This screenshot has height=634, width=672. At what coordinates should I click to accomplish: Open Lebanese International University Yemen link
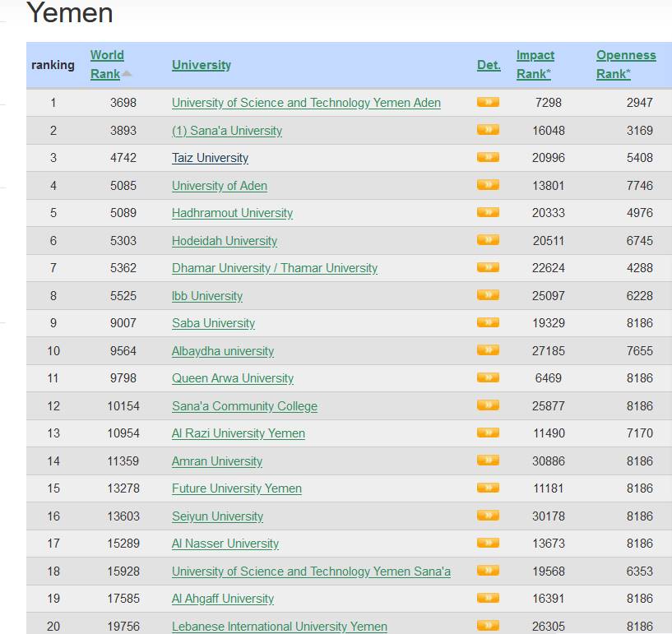click(x=280, y=627)
